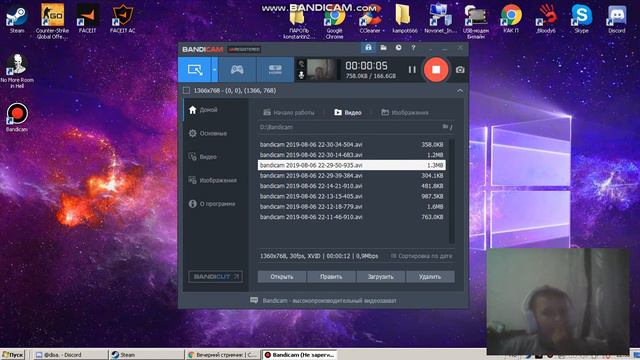640x360 pixels.
Task: Open FACEIT AC desktop shortcut
Action: coord(122,19)
